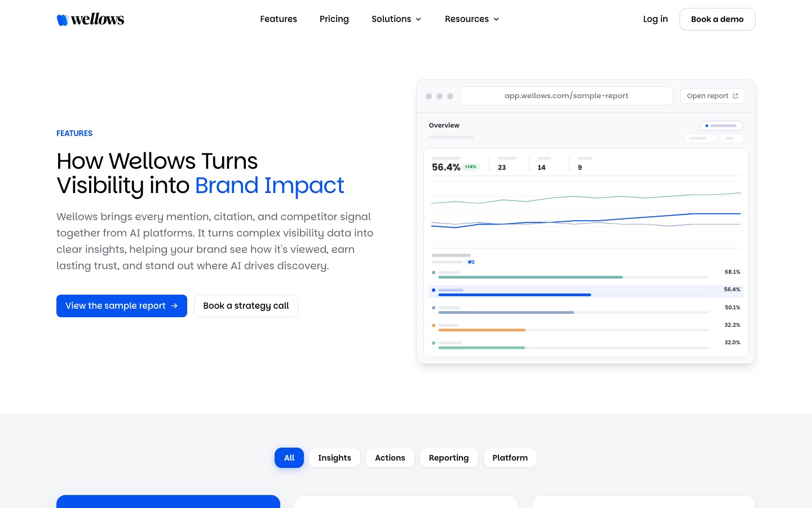Click the Log in link
812x508 pixels.
[655, 19]
